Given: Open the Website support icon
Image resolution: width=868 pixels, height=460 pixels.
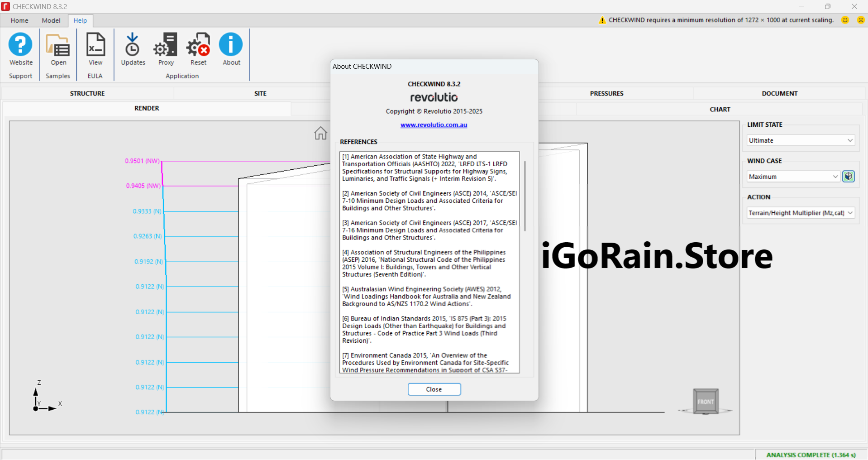Looking at the screenshot, I should [x=21, y=45].
